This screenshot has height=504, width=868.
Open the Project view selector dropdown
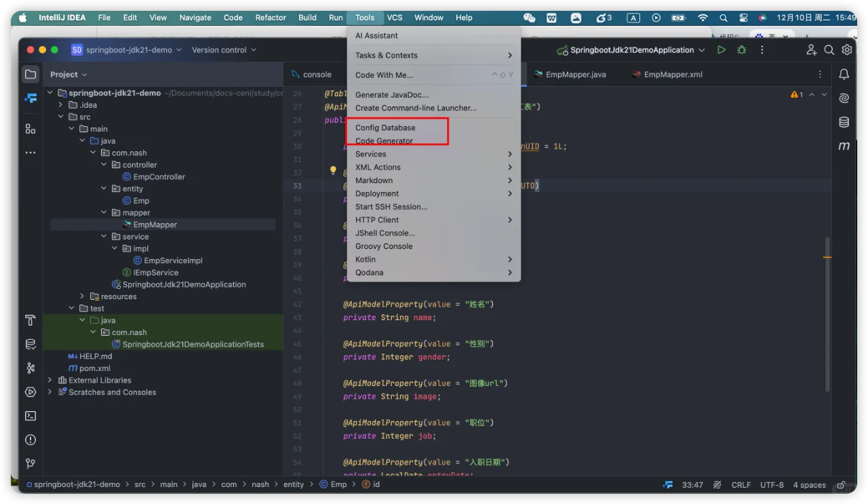coord(68,75)
